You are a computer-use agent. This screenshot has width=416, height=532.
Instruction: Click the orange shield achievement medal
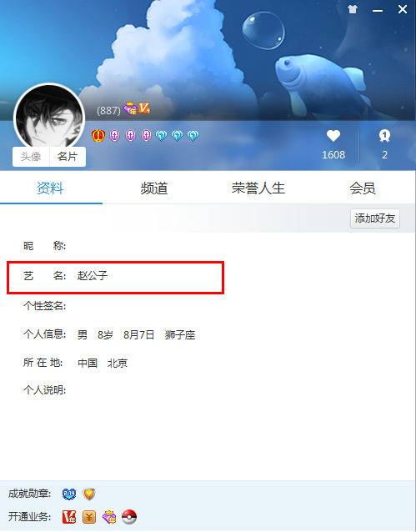89,494
